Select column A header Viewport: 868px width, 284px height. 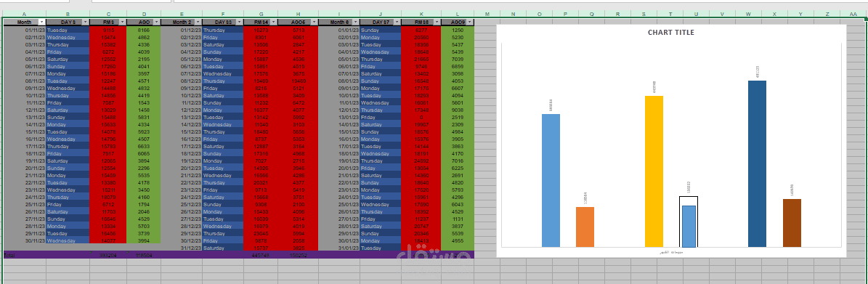[x=25, y=14]
